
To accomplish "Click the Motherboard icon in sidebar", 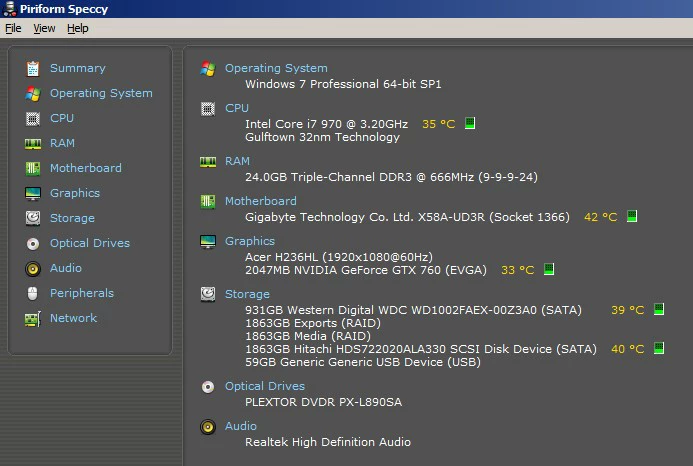I will click(33, 168).
